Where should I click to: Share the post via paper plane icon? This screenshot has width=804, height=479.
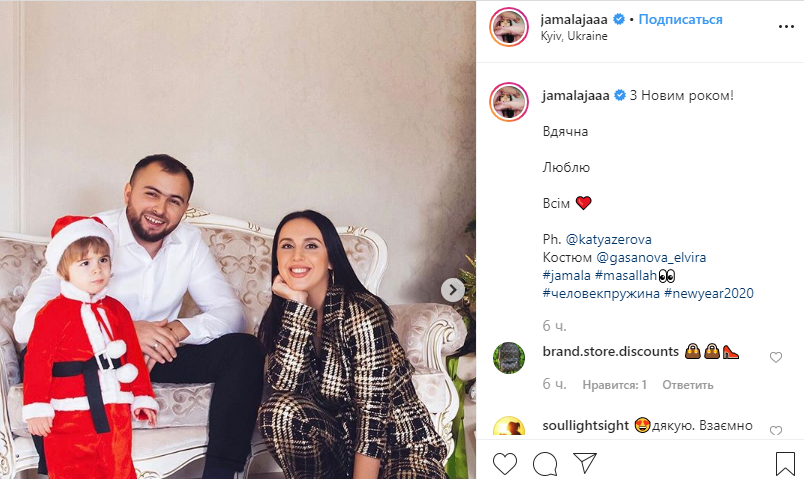[585, 463]
